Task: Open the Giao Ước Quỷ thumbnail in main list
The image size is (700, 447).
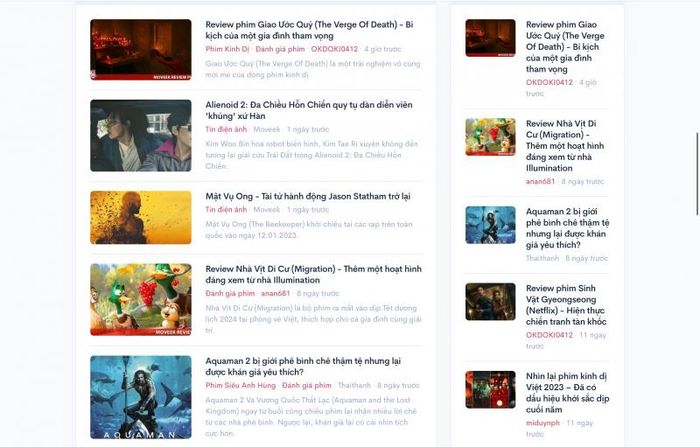Action: [141, 50]
